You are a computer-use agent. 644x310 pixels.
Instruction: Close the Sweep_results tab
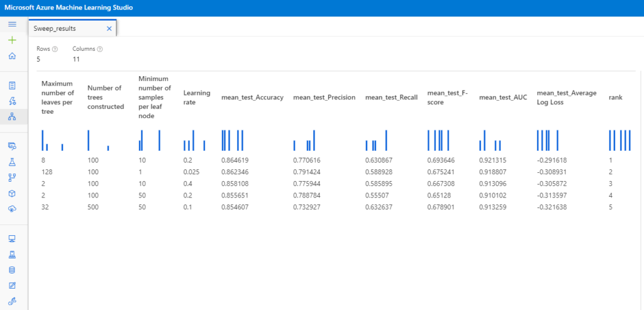[x=109, y=28]
